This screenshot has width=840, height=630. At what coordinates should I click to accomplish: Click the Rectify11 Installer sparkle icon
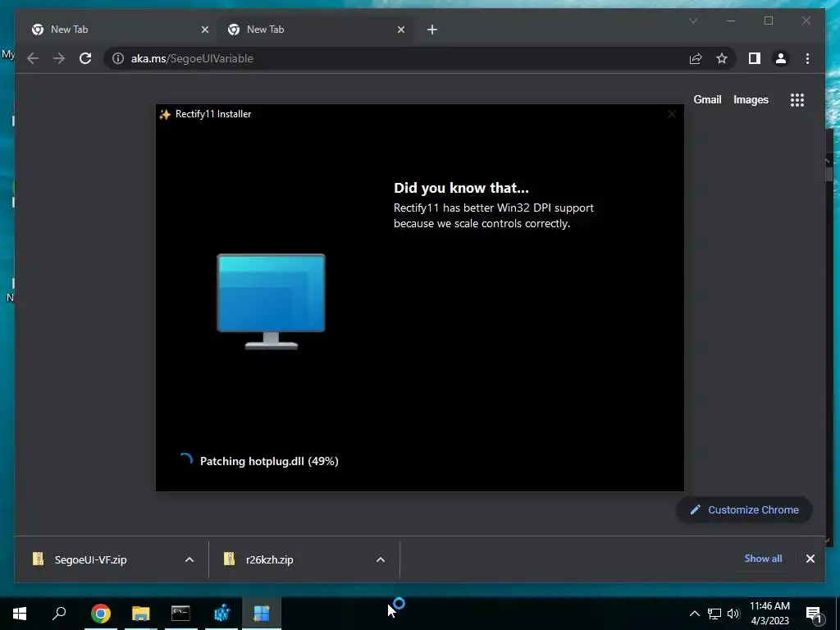165,114
